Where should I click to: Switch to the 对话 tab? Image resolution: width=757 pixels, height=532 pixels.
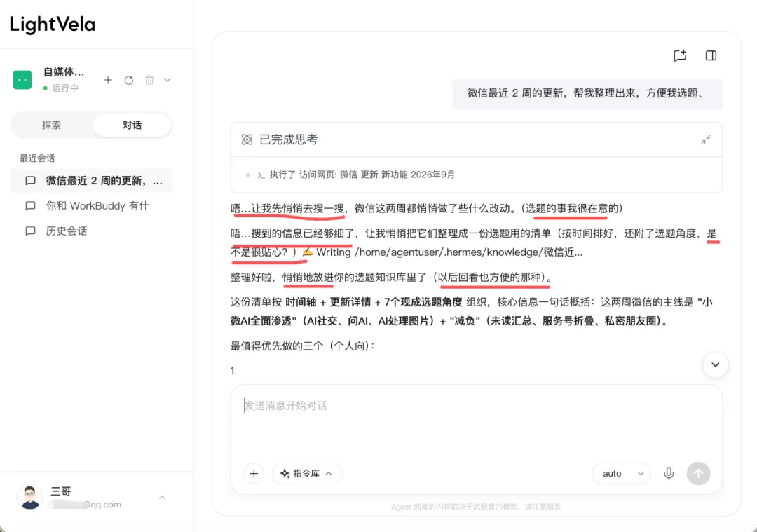132,125
